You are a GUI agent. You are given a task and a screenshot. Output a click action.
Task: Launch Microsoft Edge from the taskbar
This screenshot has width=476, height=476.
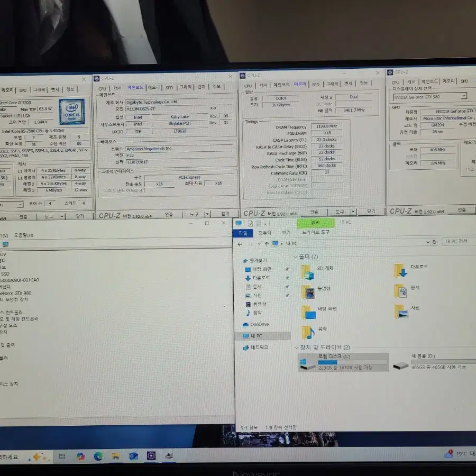tap(98, 456)
